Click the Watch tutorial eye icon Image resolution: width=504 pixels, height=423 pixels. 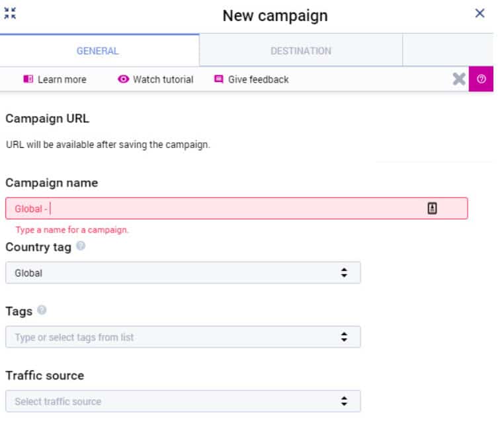[x=123, y=79]
